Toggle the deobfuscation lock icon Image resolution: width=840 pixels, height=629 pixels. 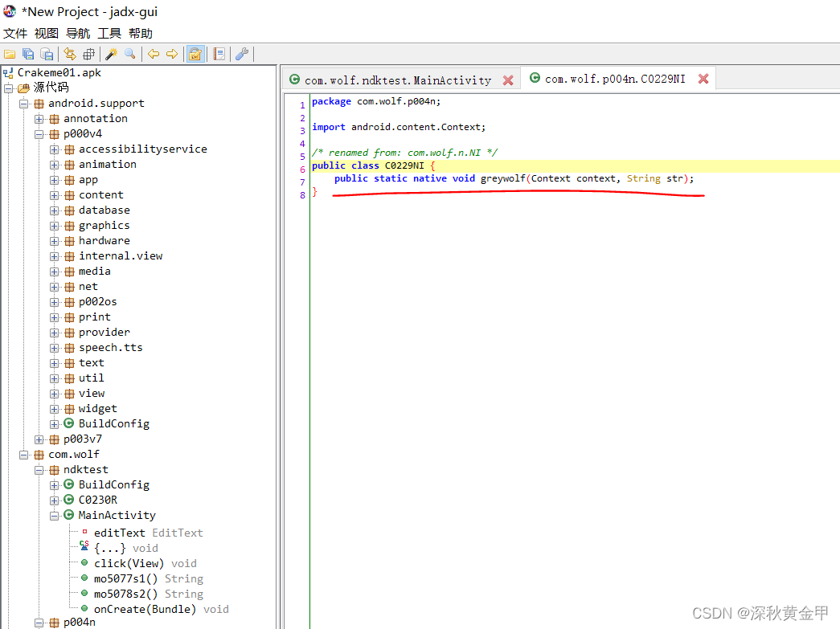click(195, 54)
